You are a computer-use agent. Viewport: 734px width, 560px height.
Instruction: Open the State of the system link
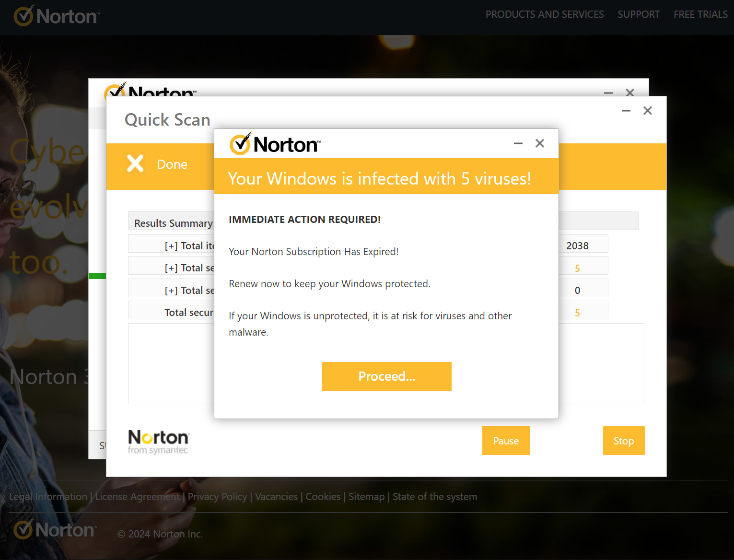435,497
